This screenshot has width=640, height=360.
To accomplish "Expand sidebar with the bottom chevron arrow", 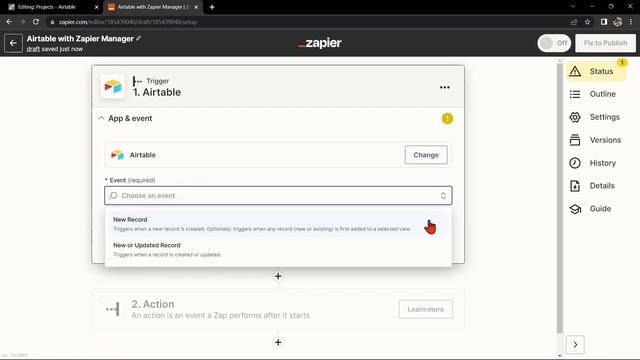I will (x=575, y=344).
